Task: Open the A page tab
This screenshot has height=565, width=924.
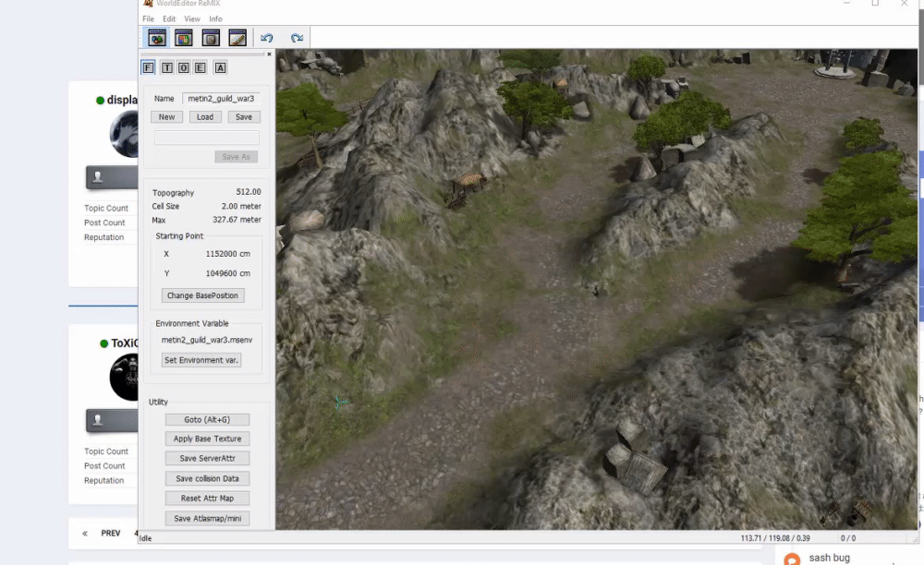Action: [221, 67]
